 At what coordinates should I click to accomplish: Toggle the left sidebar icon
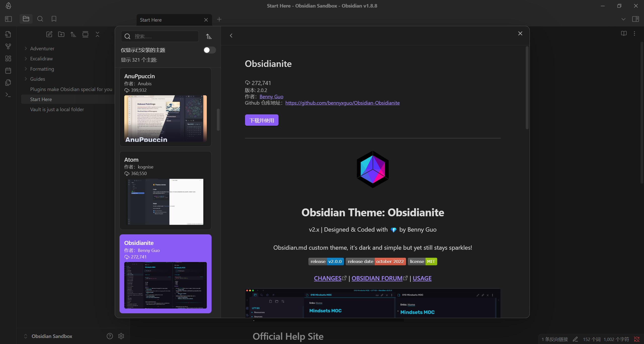(x=8, y=19)
